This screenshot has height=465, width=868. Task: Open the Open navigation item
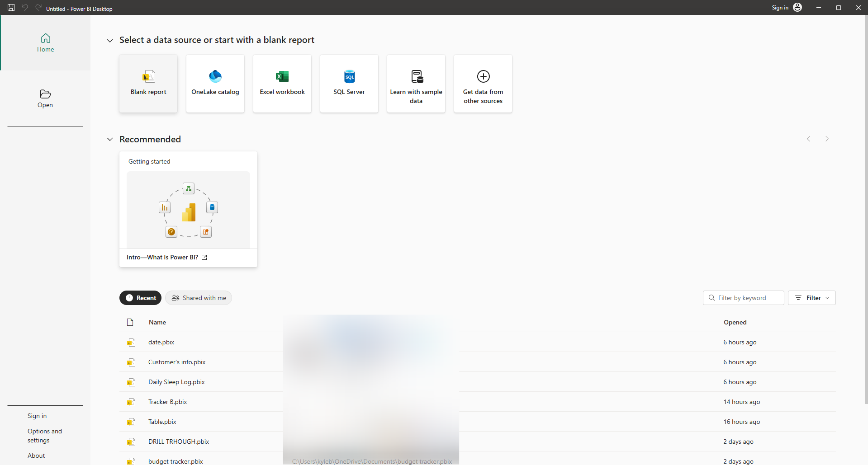click(45, 99)
